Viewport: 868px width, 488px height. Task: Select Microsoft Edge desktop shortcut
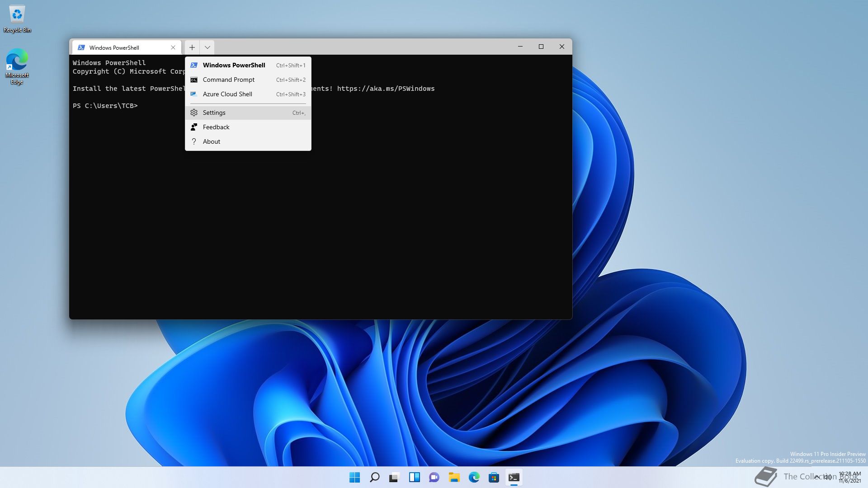tap(17, 66)
